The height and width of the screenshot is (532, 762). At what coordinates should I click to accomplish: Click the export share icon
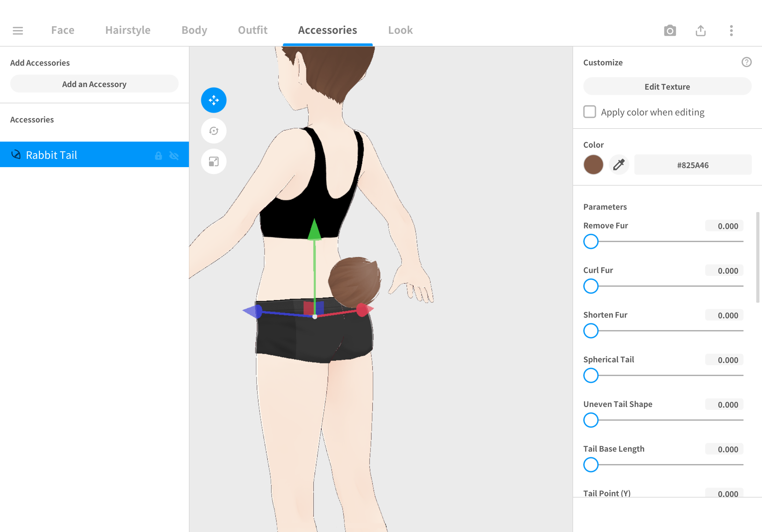pos(700,31)
